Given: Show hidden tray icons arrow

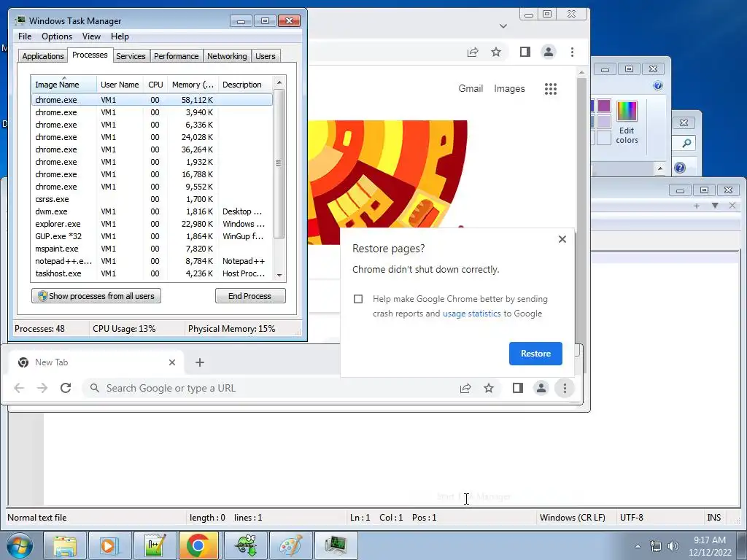Looking at the screenshot, I should coord(638,546).
